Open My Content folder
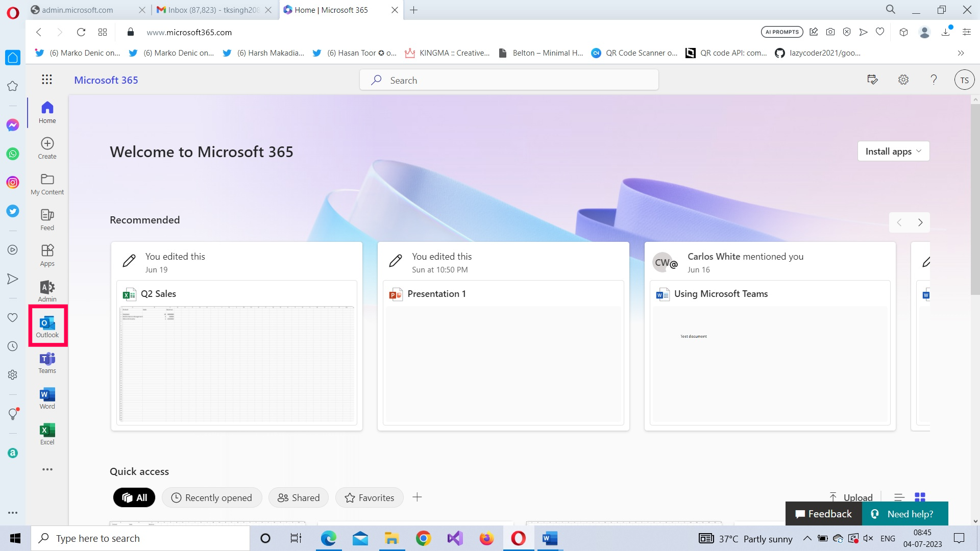Viewport: 980px width, 551px height. click(x=47, y=184)
